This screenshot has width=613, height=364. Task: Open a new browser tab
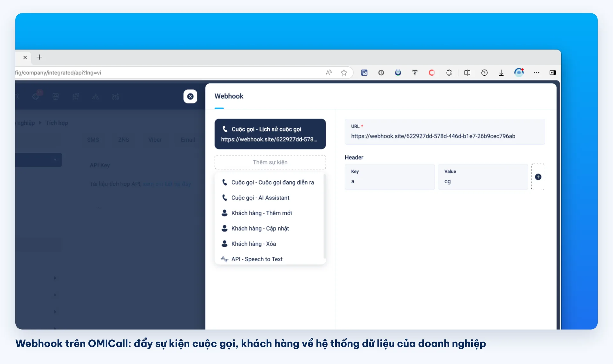click(x=39, y=57)
